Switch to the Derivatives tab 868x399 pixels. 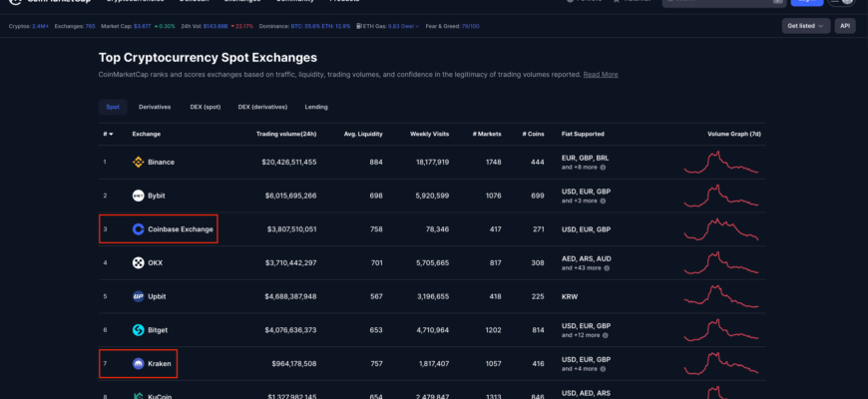[x=155, y=107]
